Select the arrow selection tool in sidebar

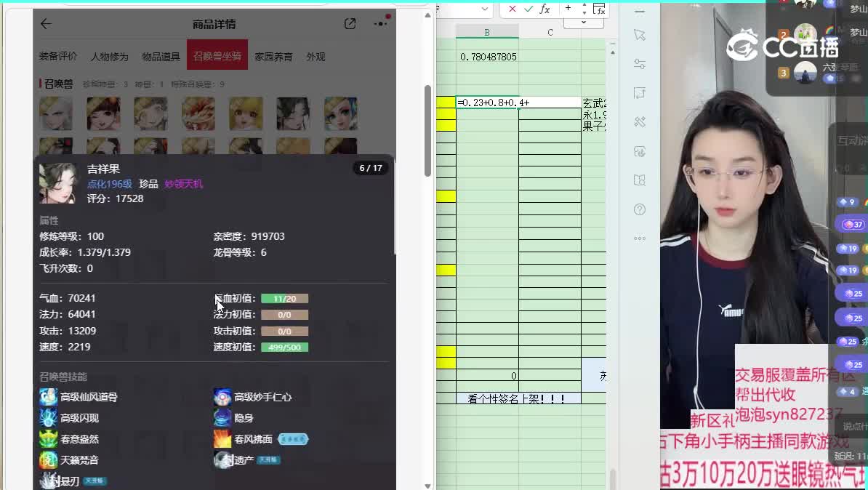click(640, 36)
